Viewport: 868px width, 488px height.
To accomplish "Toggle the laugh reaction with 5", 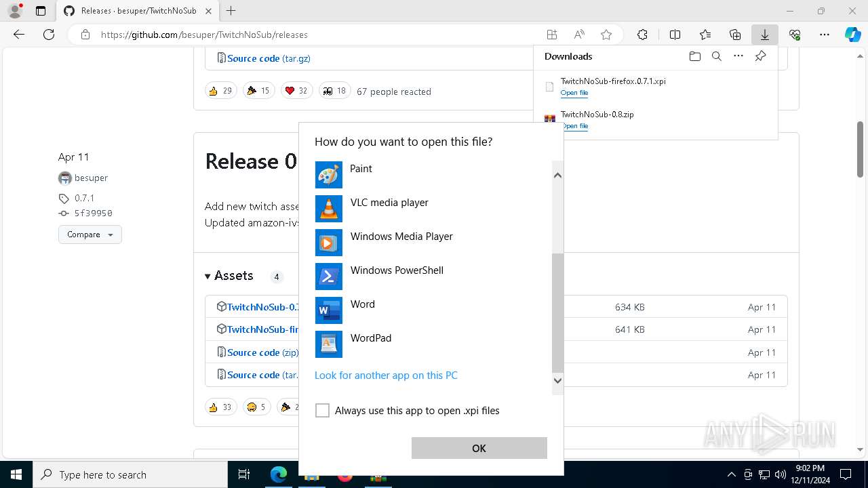I will click(x=256, y=407).
